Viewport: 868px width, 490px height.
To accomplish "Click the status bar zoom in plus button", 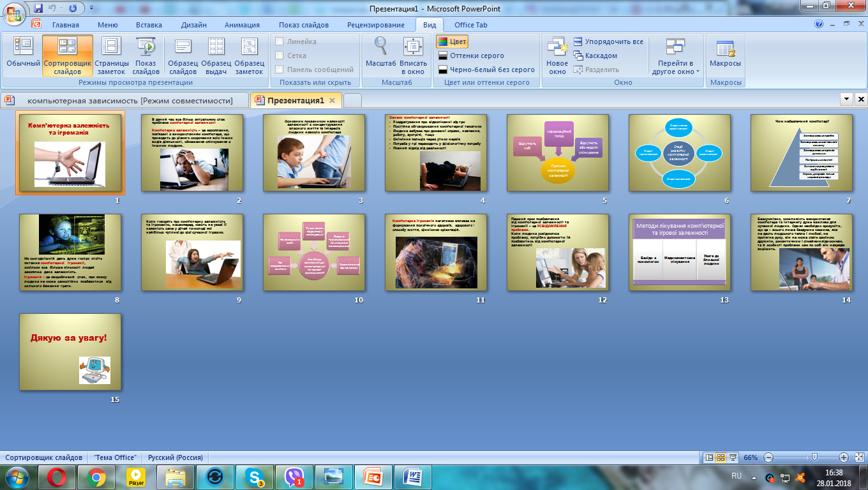I will tap(843, 457).
